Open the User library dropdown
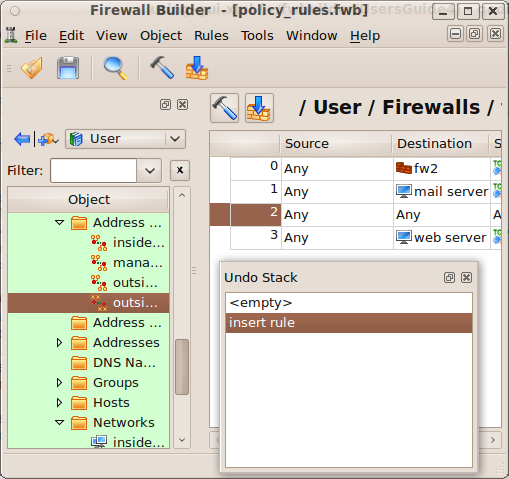 coord(125,139)
